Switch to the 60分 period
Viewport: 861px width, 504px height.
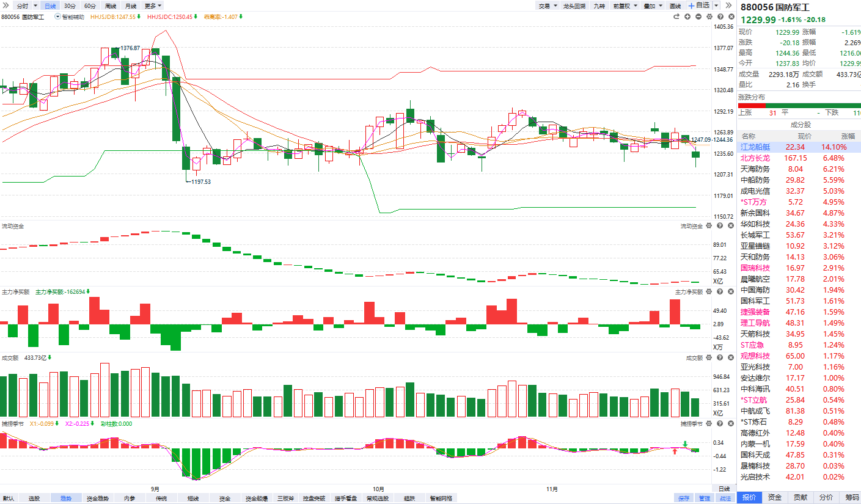pyautogui.click(x=90, y=5)
